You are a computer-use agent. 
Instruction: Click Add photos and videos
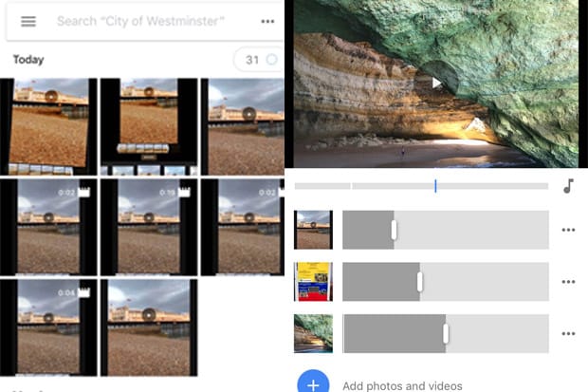[402, 386]
